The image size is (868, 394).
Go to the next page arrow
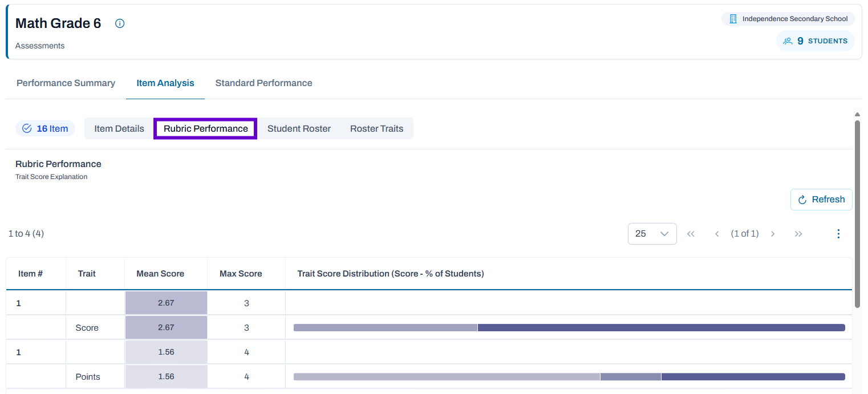pyautogui.click(x=773, y=234)
